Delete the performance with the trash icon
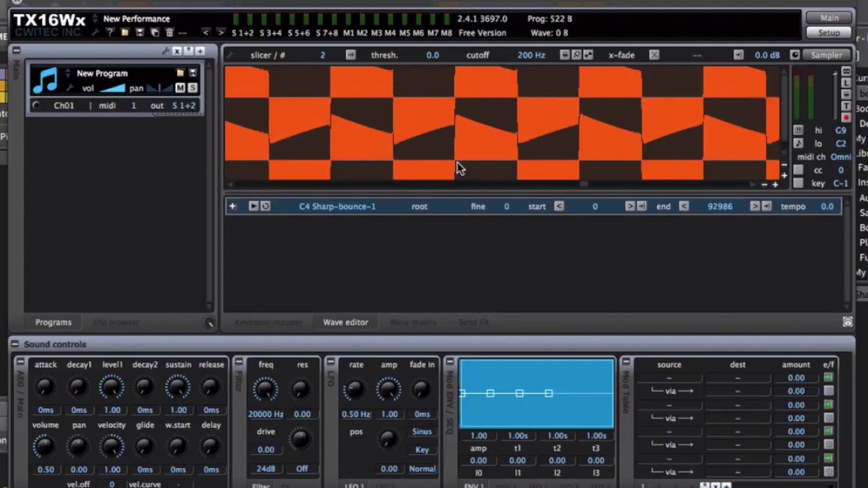This screenshot has height=488, width=868. [170, 33]
